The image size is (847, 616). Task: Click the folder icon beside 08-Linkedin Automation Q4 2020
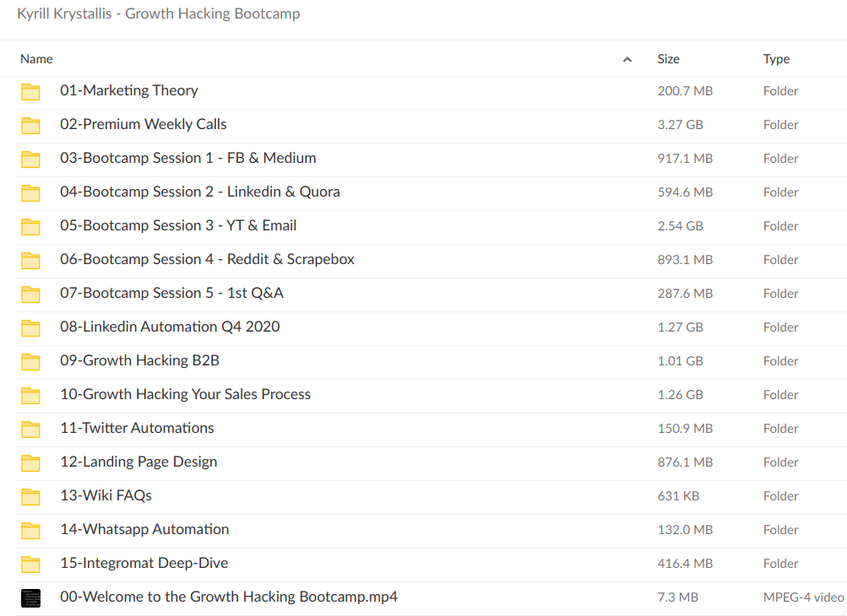pos(31,327)
